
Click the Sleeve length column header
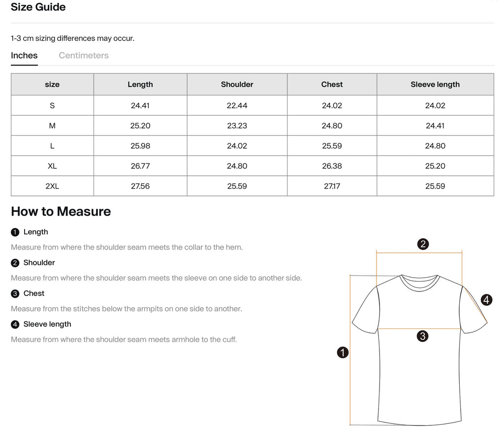tap(435, 84)
